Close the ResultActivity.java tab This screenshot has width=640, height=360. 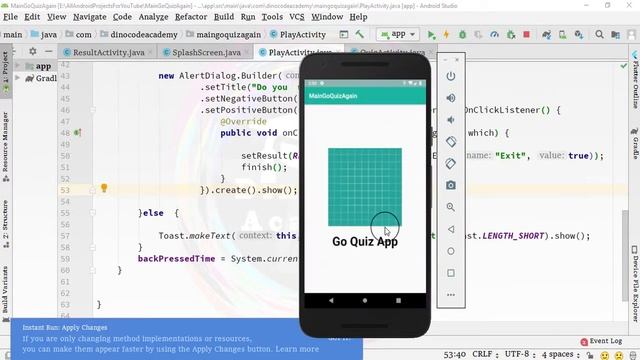tap(151, 53)
